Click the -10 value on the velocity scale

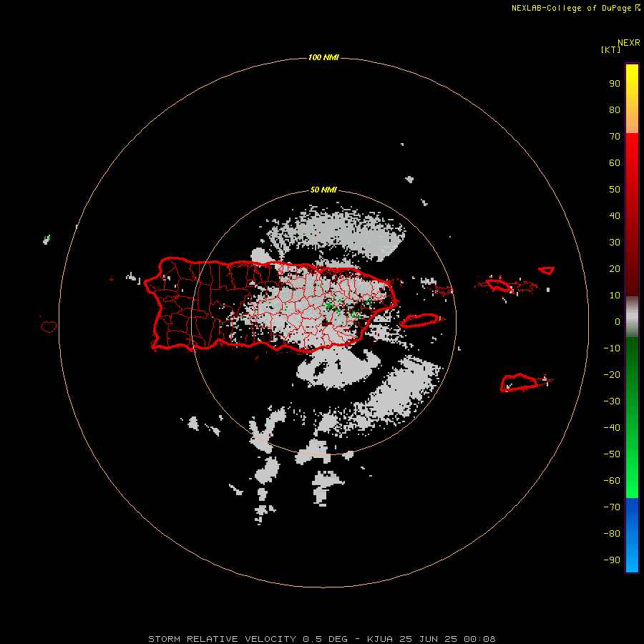coord(612,348)
